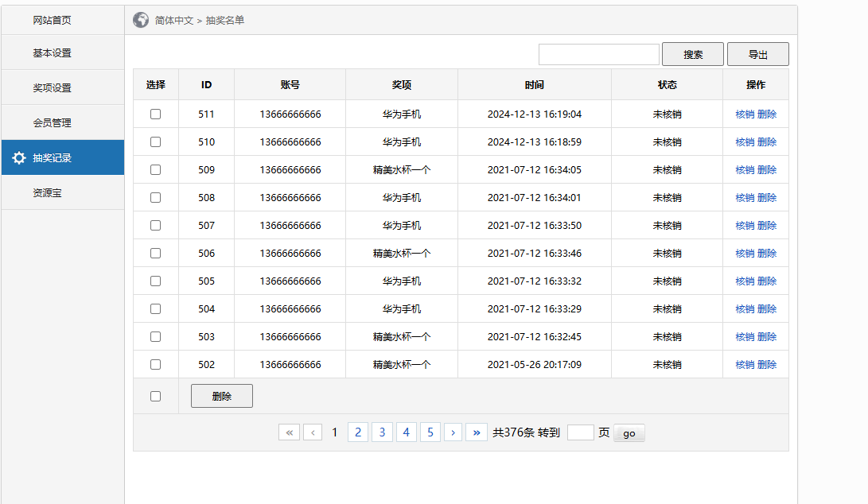Go to page 4

point(407,432)
